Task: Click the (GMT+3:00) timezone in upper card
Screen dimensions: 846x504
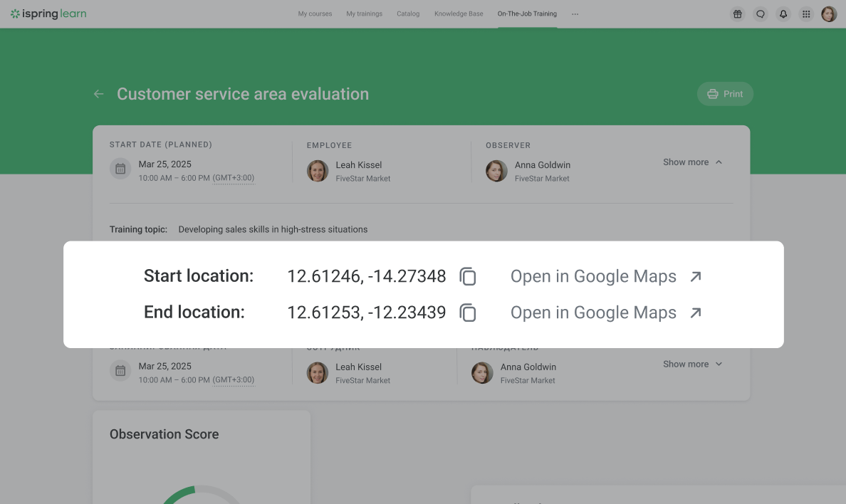Action: click(x=233, y=178)
